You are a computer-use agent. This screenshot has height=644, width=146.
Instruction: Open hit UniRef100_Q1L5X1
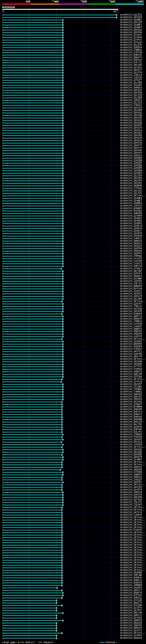pyautogui.click(x=131, y=15)
